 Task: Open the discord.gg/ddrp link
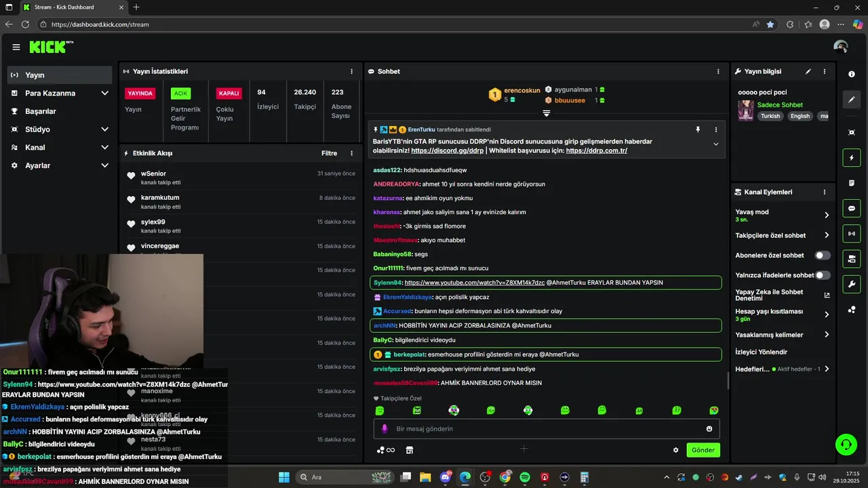[x=448, y=150]
